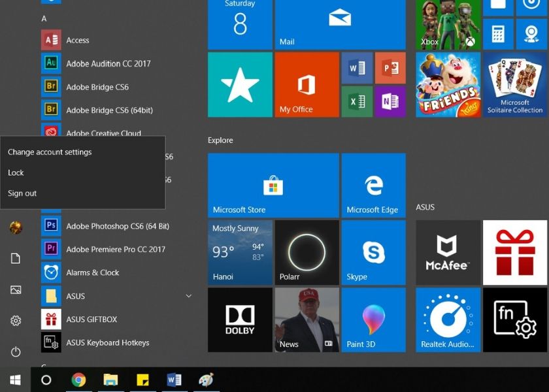Open the Hanoi weather tile

pyautogui.click(x=239, y=252)
